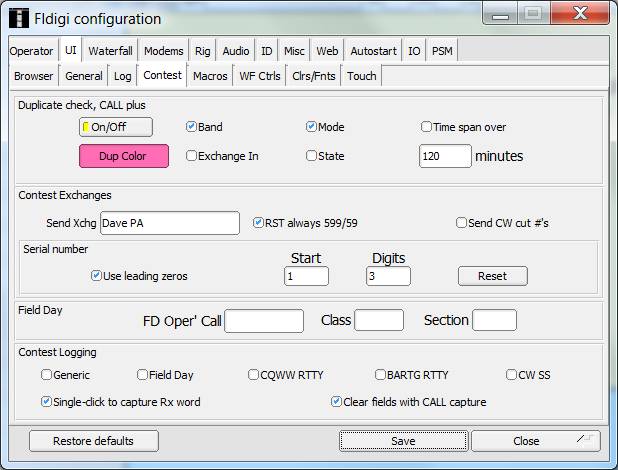The image size is (618, 470).
Task: Click the Close button at bottom
Action: point(536,441)
